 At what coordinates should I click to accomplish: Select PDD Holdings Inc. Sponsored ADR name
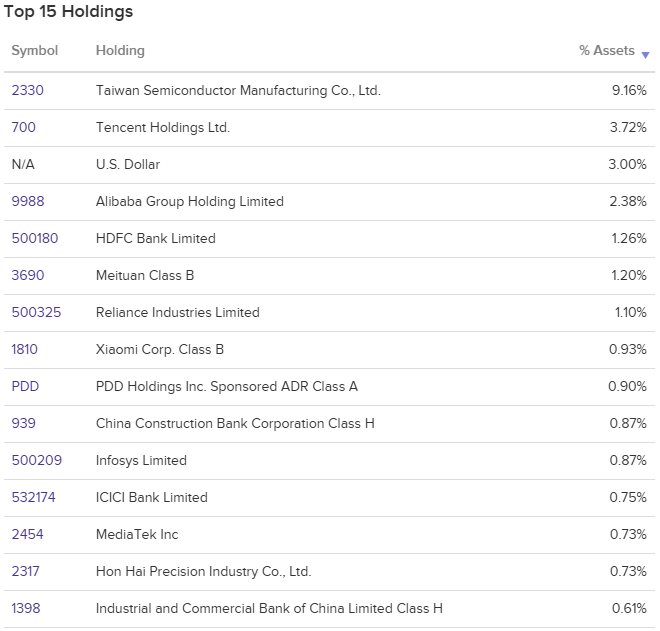point(227,386)
